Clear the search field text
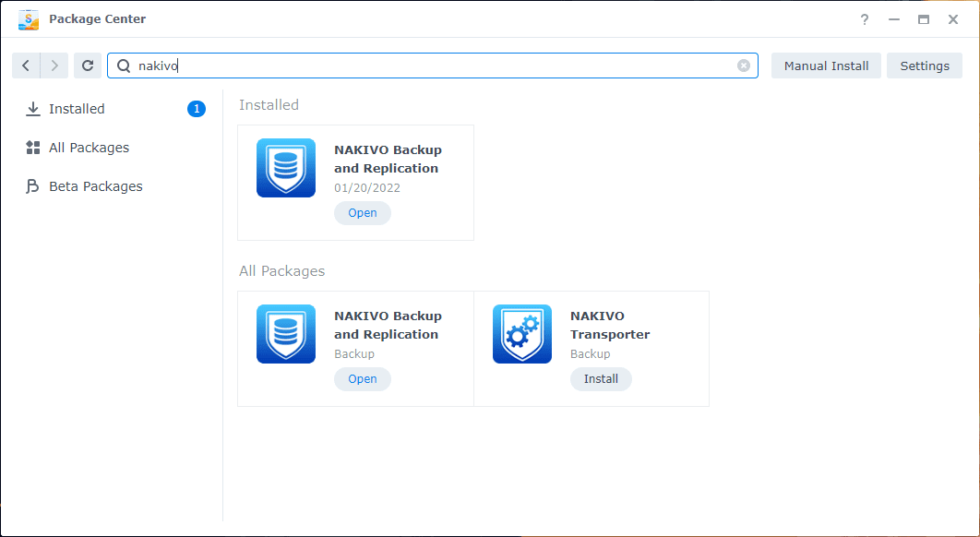980x537 pixels. click(x=744, y=66)
